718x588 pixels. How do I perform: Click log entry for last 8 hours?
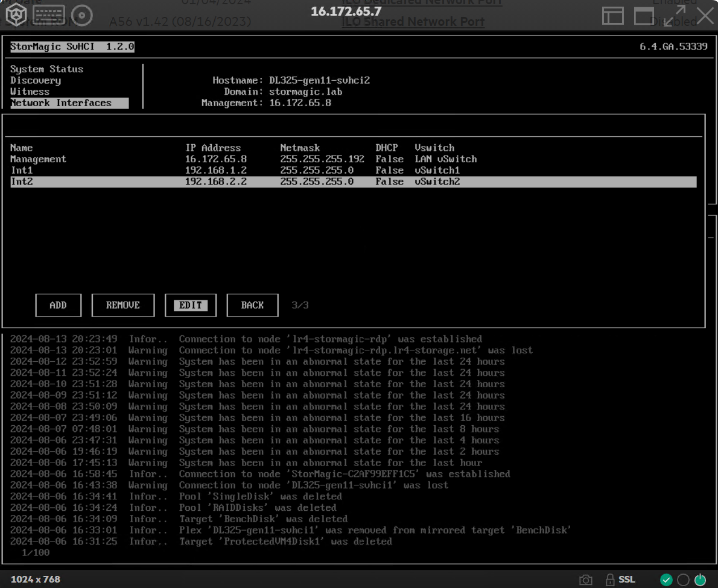tap(255, 429)
